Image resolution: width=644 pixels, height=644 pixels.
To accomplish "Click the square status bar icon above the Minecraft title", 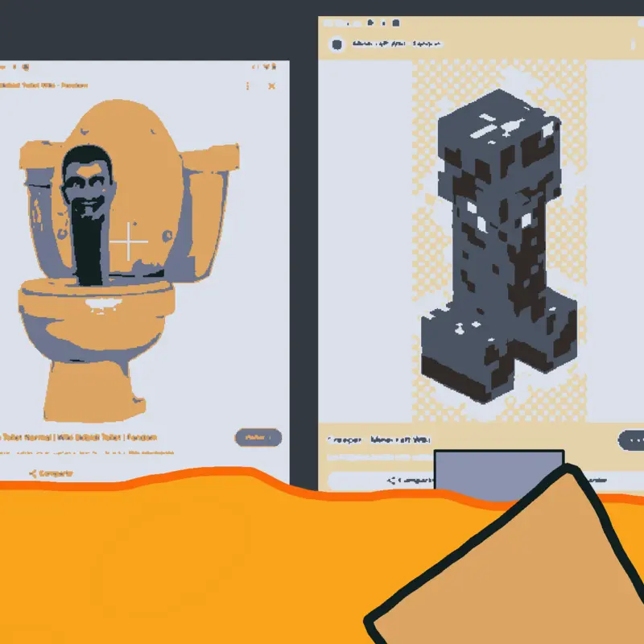I will pos(396,23).
